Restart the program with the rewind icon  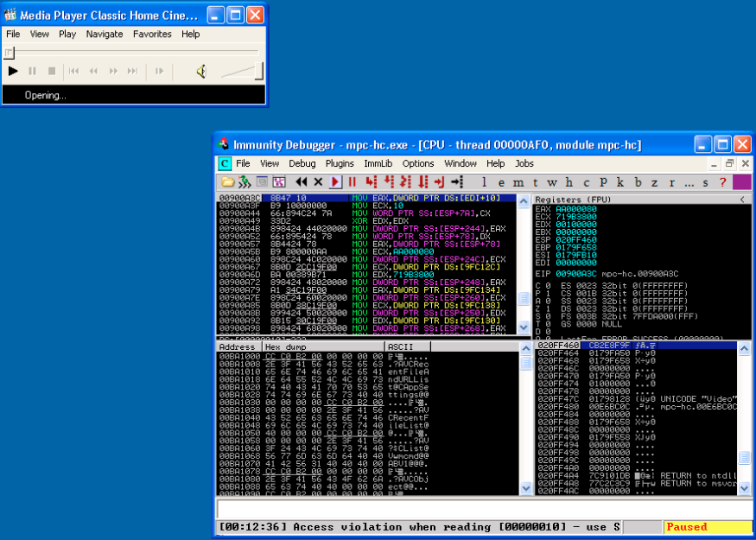pyautogui.click(x=301, y=181)
